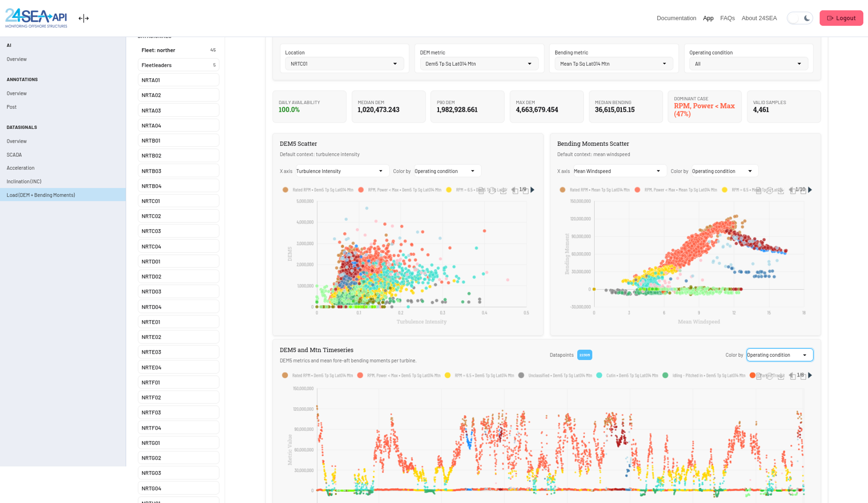The height and width of the screenshot is (503, 868).
Task: Open AI Overview in the sidebar
Action: (x=17, y=59)
